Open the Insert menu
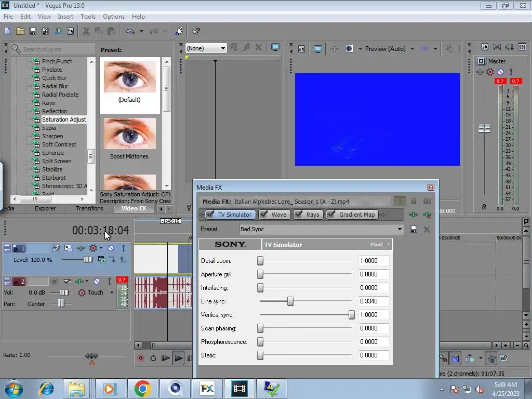 point(65,17)
